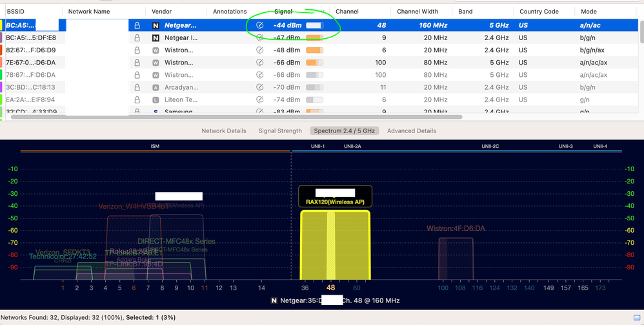Click the lock icon in the EA:2A:...E:F8:94 row
Image resolution: width=644 pixels, height=325 pixels.
(137, 100)
